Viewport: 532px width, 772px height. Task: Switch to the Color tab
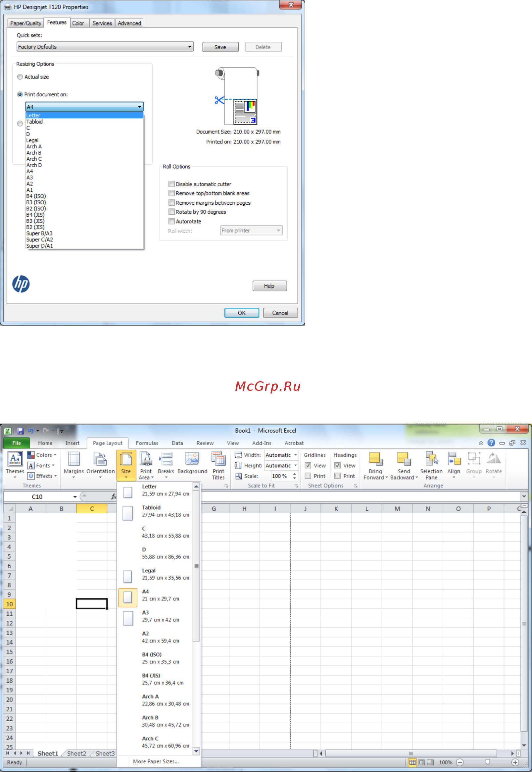point(78,23)
